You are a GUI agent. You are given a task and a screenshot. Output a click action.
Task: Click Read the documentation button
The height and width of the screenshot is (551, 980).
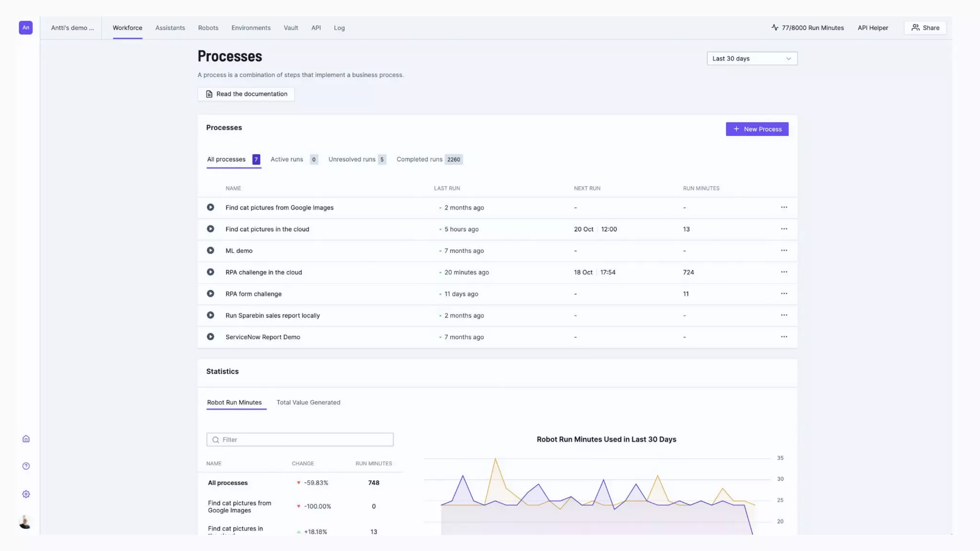(246, 94)
